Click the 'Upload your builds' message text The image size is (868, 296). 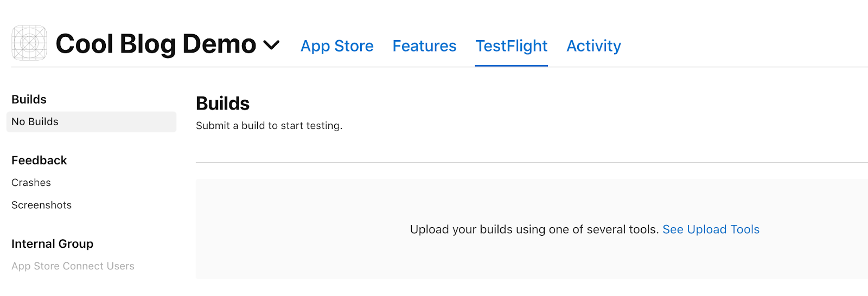(534, 229)
